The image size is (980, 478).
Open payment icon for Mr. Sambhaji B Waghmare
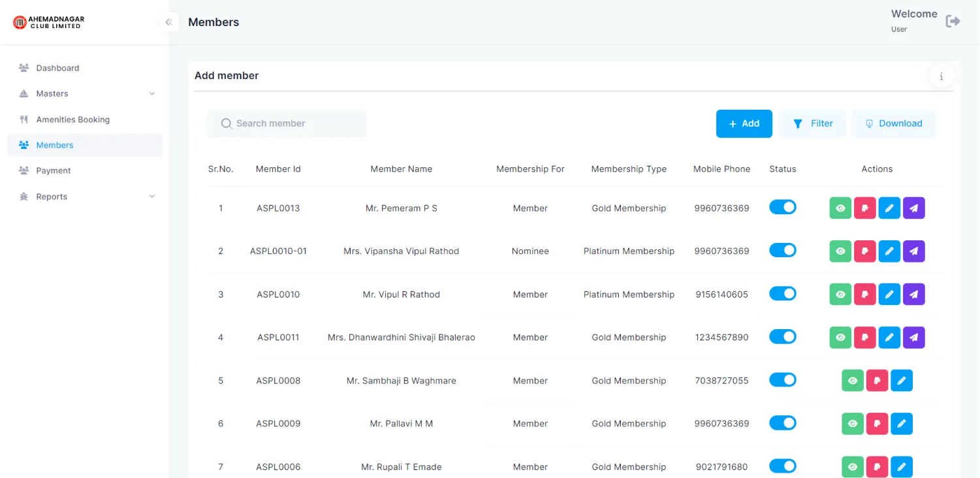pyautogui.click(x=877, y=381)
